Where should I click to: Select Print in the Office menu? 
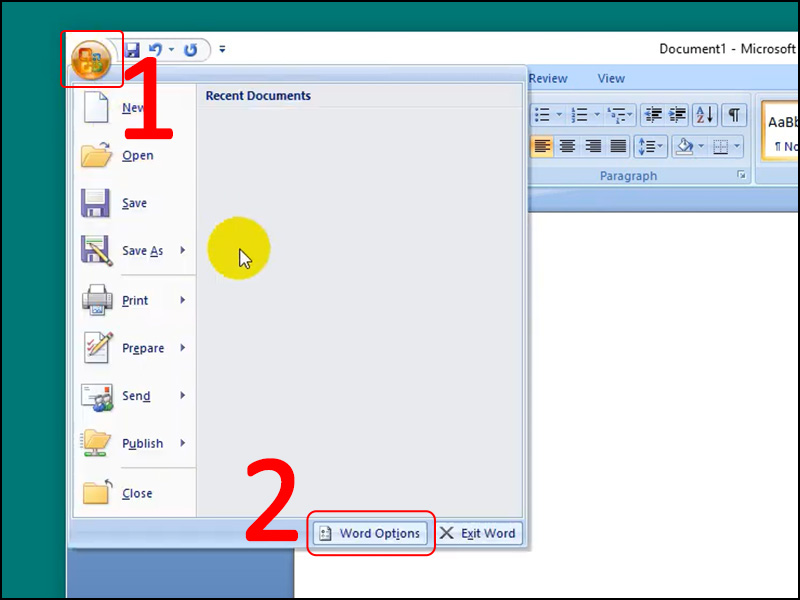[x=134, y=300]
